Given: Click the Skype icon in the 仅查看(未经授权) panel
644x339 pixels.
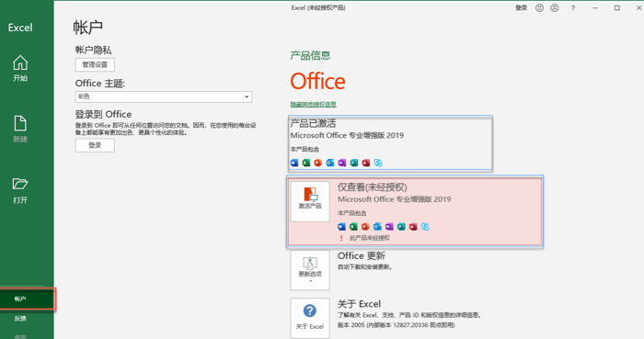Looking at the screenshot, I should (x=425, y=227).
